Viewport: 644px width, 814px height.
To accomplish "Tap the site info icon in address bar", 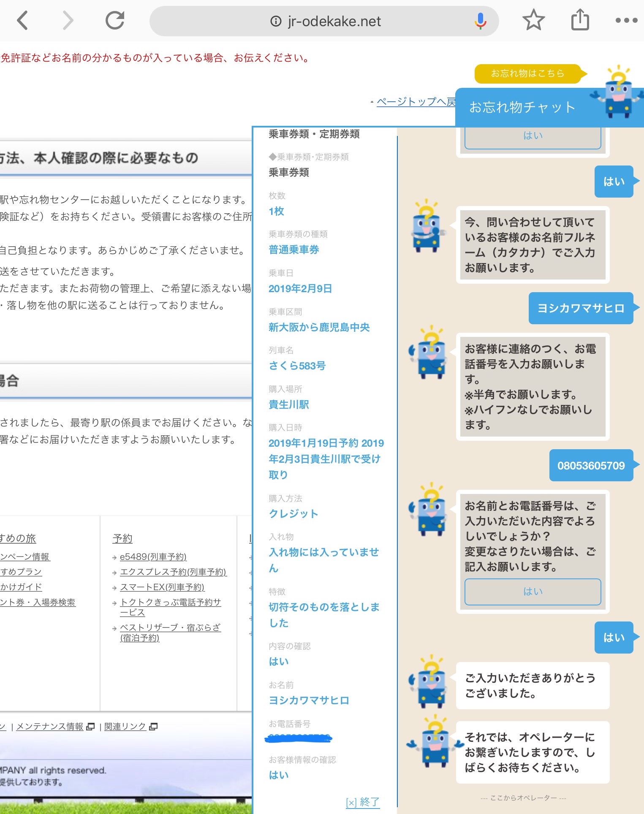I will (x=276, y=21).
